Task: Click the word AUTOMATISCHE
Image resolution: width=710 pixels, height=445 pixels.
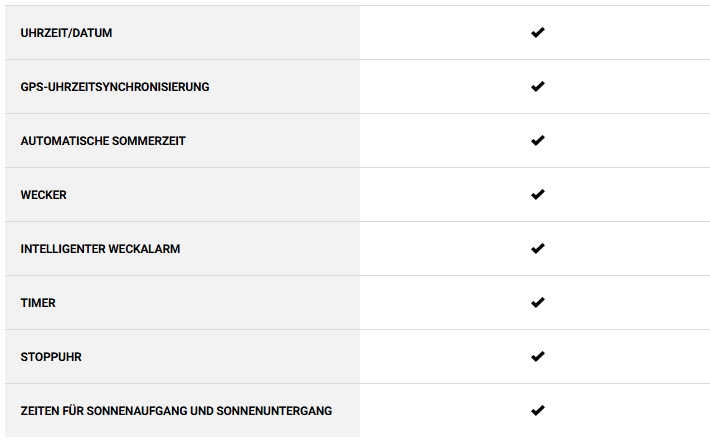Action: coord(63,141)
